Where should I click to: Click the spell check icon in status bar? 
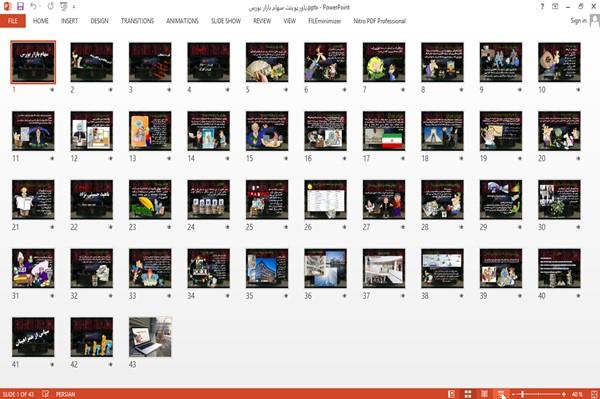point(46,394)
